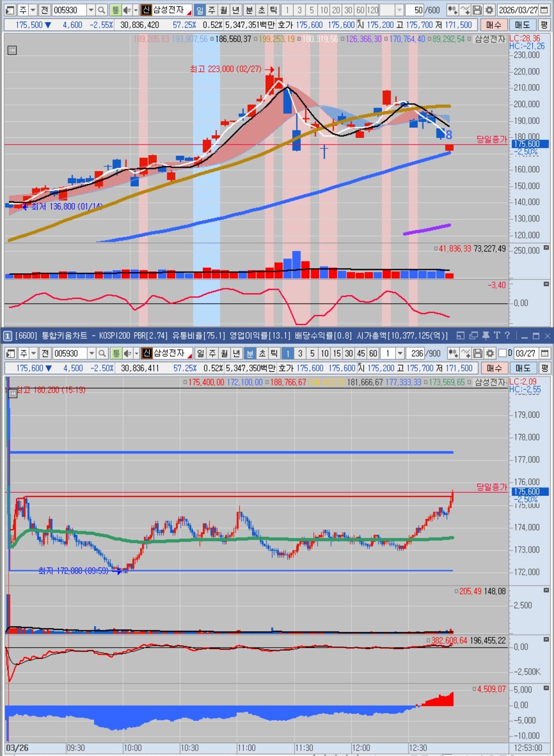Search stock code in bottom chart toolbar
This screenshot has width=554, height=756.
point(102,353)
